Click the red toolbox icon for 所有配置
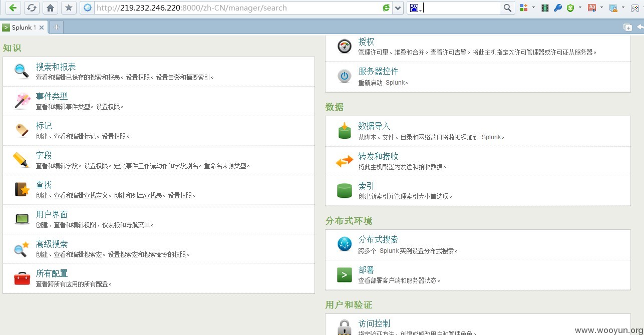644x335 pixels. coord(22,278)
